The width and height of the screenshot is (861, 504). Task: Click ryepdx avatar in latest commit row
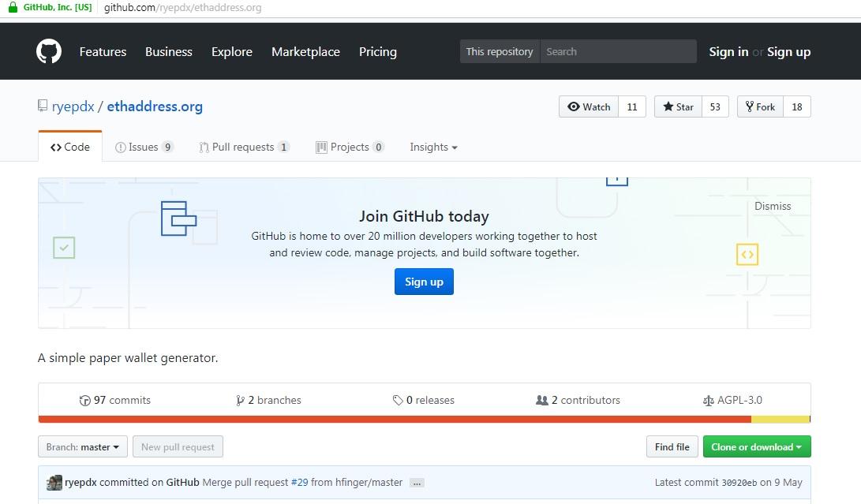pos(54,483)
